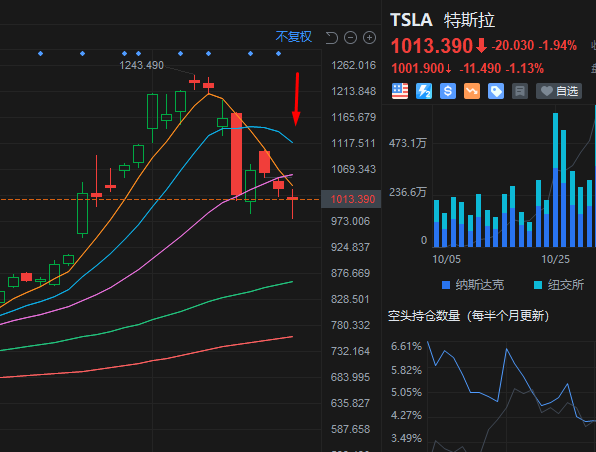The image size is (596, 452).
Task: Click the last blue diamond event marker
Action: (x=279, y=54)
